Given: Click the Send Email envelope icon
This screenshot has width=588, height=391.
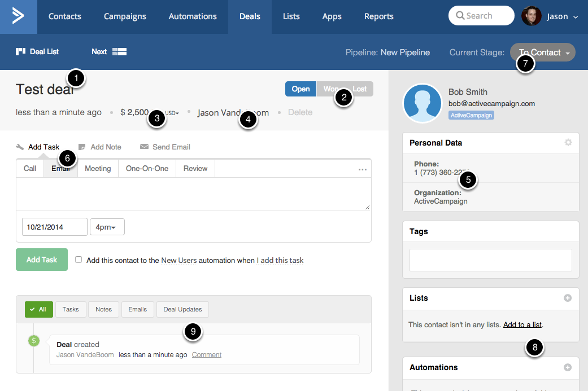Looking at the screenshot, I should point(144,147).
